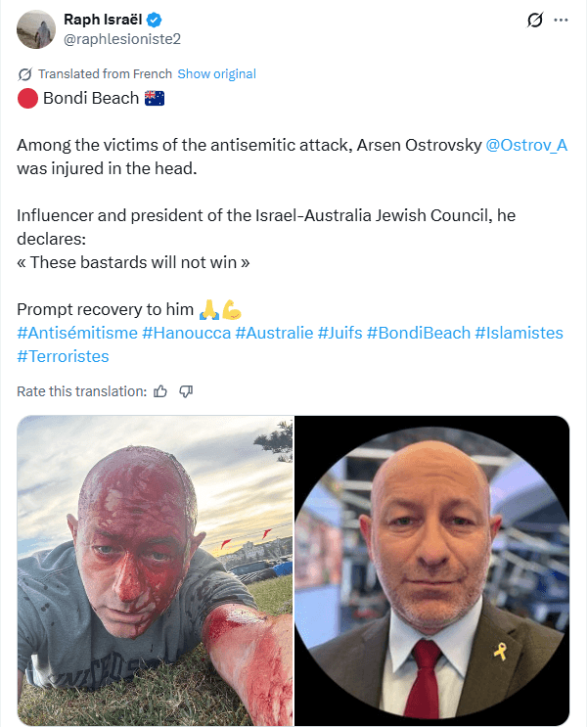Viewport: 588px width, 727px height.
Task: Open the #Hanoucca hashtag
Action: [x=187, y=333]
